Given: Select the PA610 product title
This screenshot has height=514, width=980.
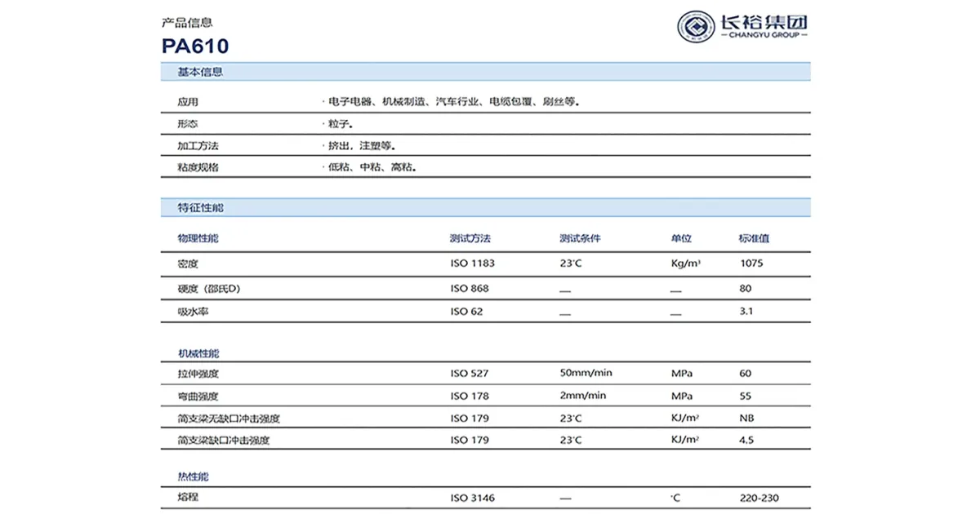Looking at the screenshot, I should click(195, 45).
